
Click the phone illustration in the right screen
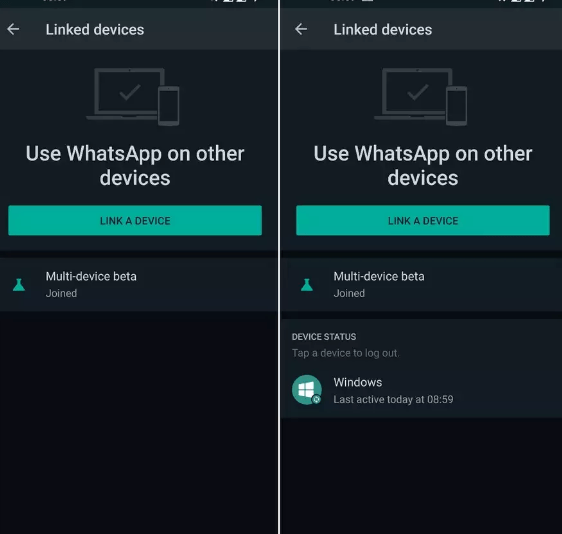point(457,106)
